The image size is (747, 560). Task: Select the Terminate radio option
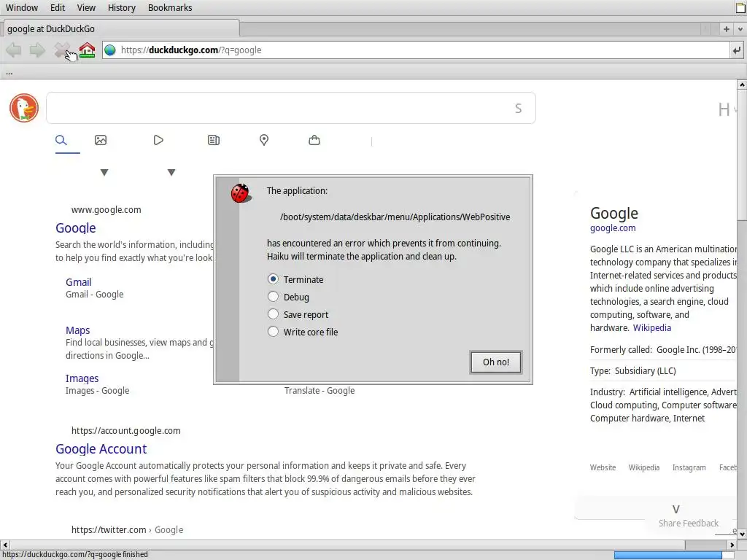(x=273, y=279)
